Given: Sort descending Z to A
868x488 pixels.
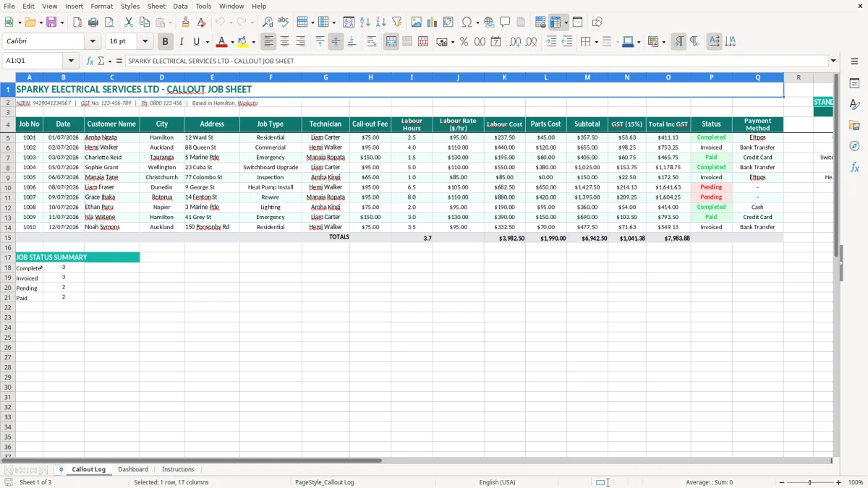Looking at the screenshot, I should [381, 22].
